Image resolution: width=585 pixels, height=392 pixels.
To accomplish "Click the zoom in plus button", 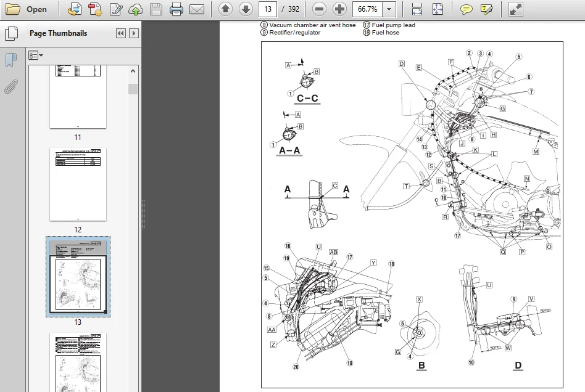I will (339, 9).
